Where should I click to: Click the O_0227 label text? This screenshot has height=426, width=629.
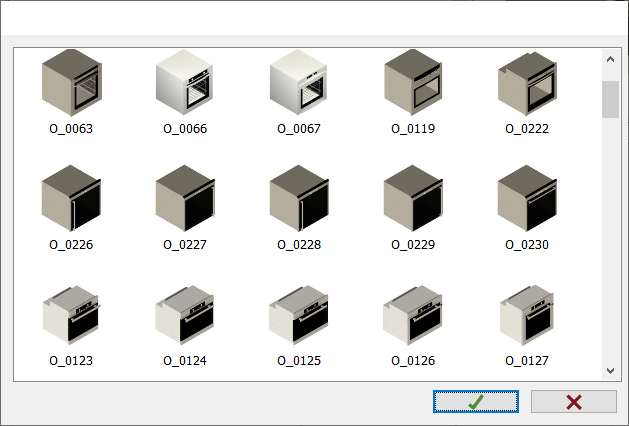tap(185, 245)
